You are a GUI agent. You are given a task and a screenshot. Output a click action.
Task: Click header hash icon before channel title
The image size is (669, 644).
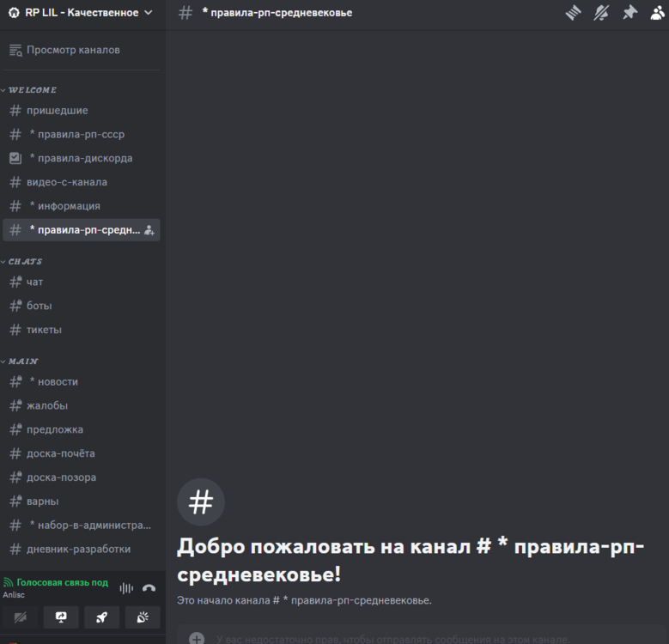tap(185, 13)
